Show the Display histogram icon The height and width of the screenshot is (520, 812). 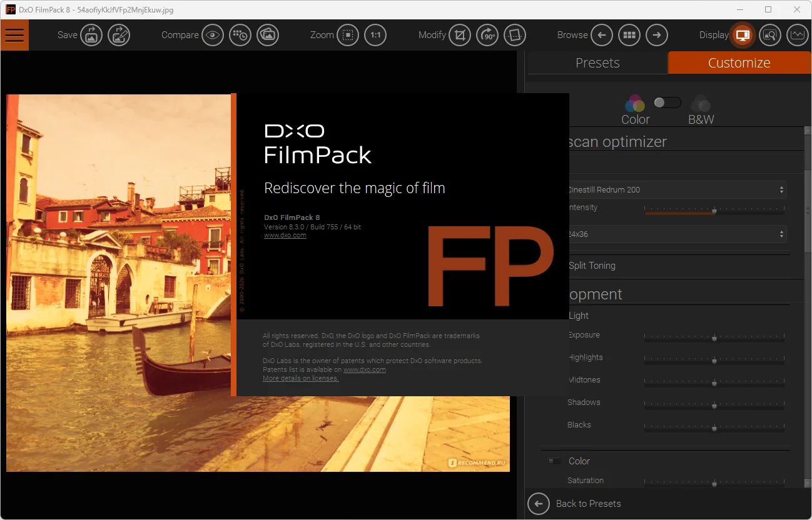(x=798, y=35)
